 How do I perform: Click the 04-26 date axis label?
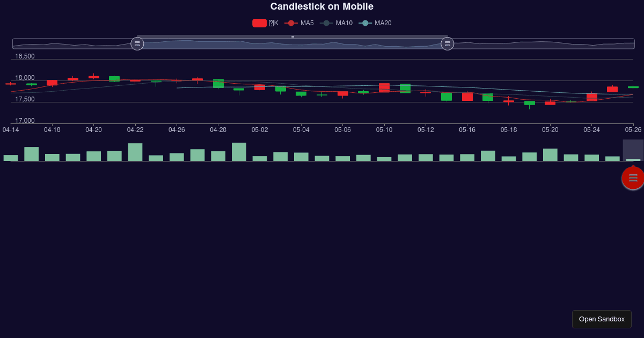177,130
